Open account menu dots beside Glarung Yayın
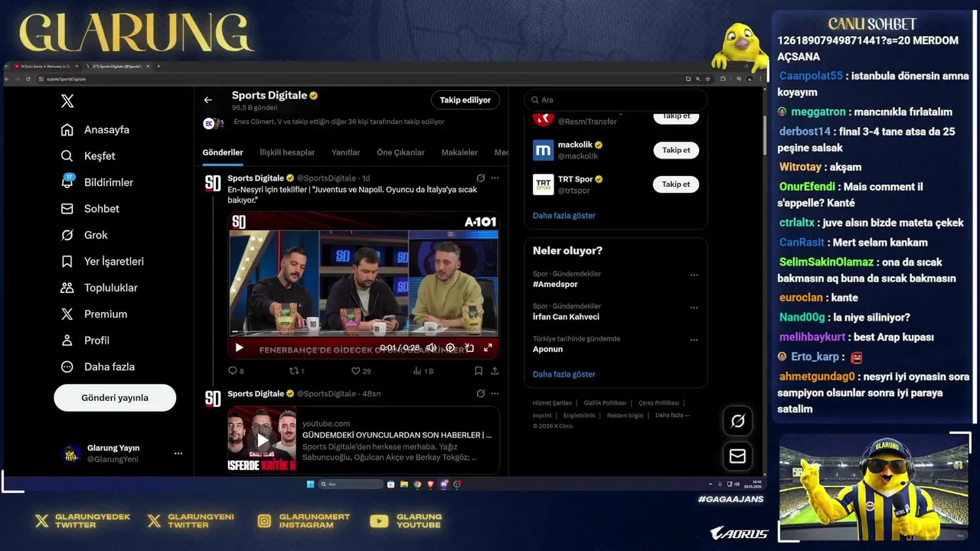Image resolution: width=980 pixels, height=551 pixels. (x=178, y=453)
